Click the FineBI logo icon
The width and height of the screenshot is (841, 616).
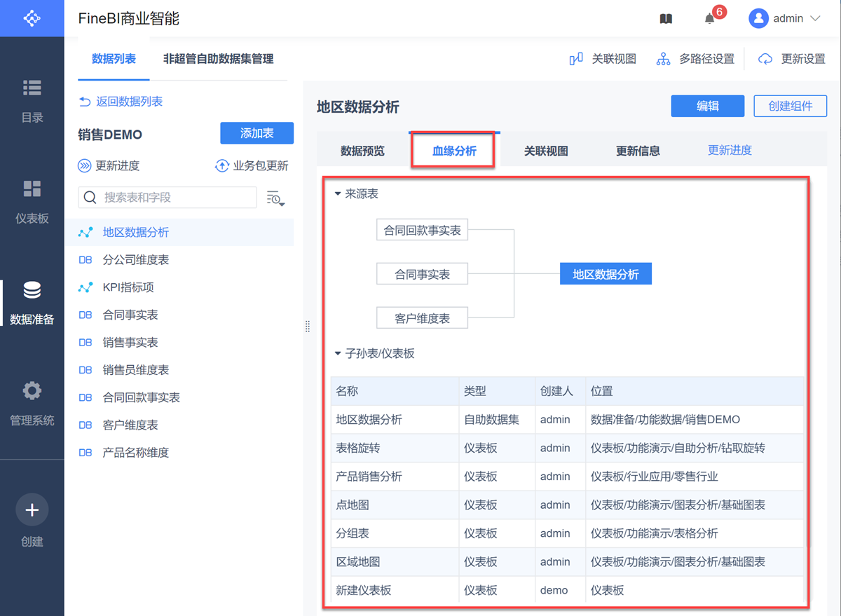(32, 18)
